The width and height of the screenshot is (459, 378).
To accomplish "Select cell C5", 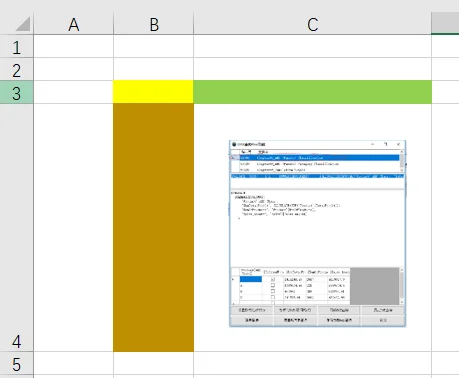I will [312, 363].
